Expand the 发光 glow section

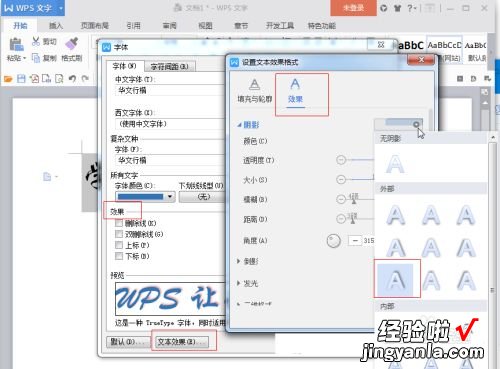coord(238,283)
